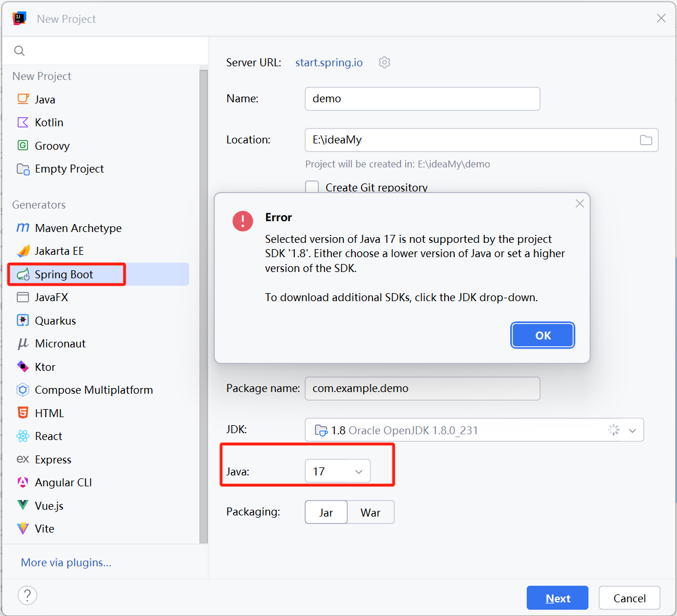Click the project type search field
This screenshot has width=677, height=616.
[105, 51]
